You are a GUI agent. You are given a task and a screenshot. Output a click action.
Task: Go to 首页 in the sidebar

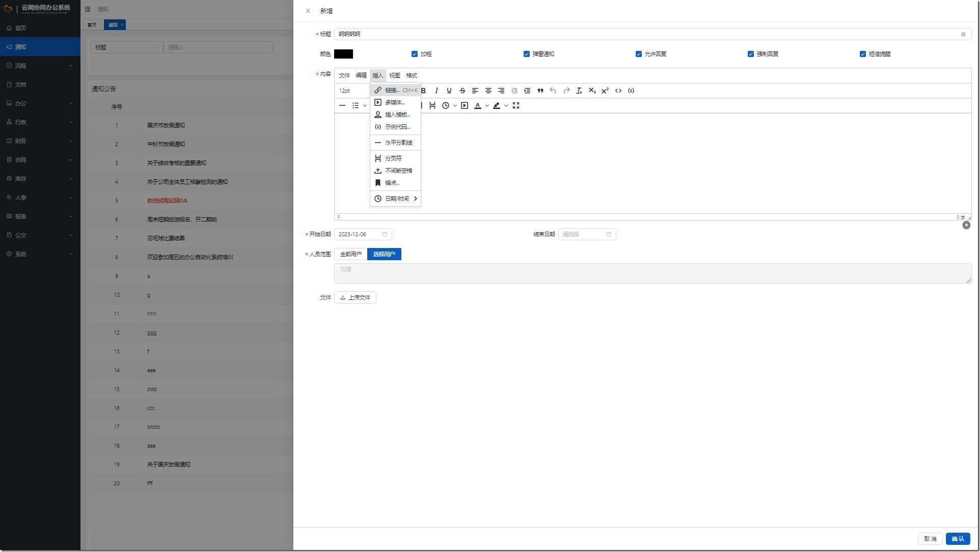(x=40, y=28)
